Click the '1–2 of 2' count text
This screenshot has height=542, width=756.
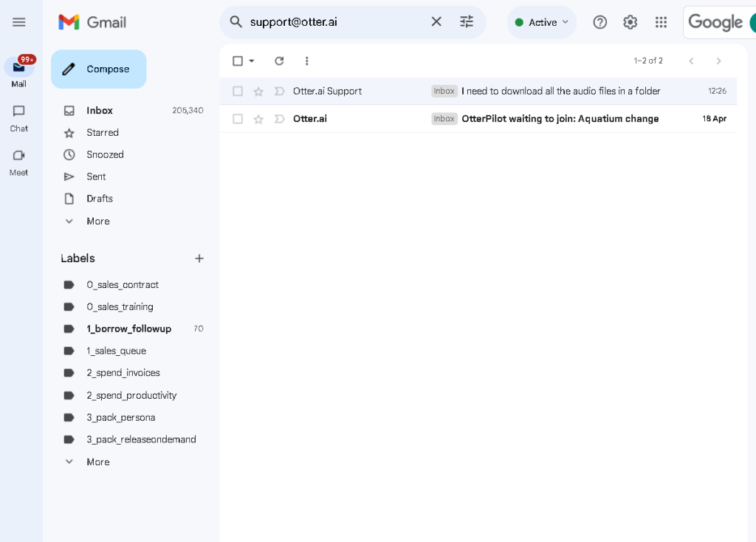[648, 61]
